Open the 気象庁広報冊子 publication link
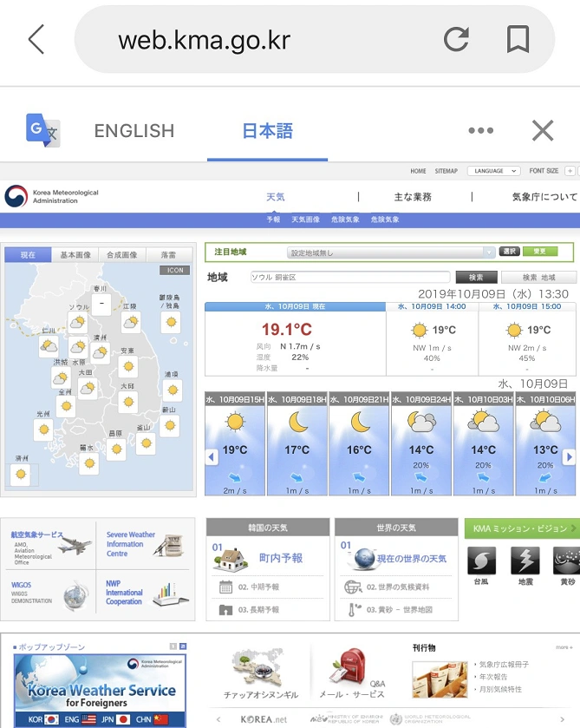 tap(504, 665)
